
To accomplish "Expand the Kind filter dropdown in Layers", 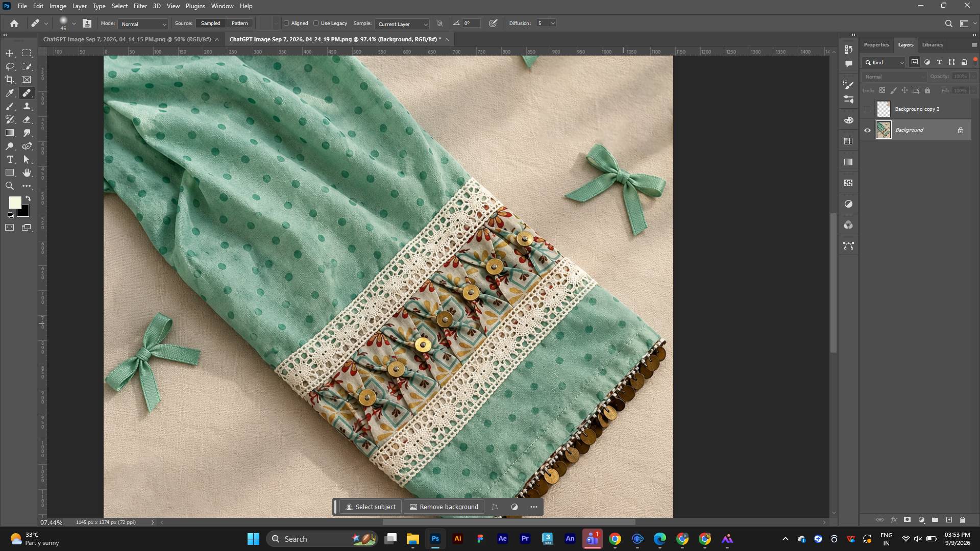I will coord(884,63).
